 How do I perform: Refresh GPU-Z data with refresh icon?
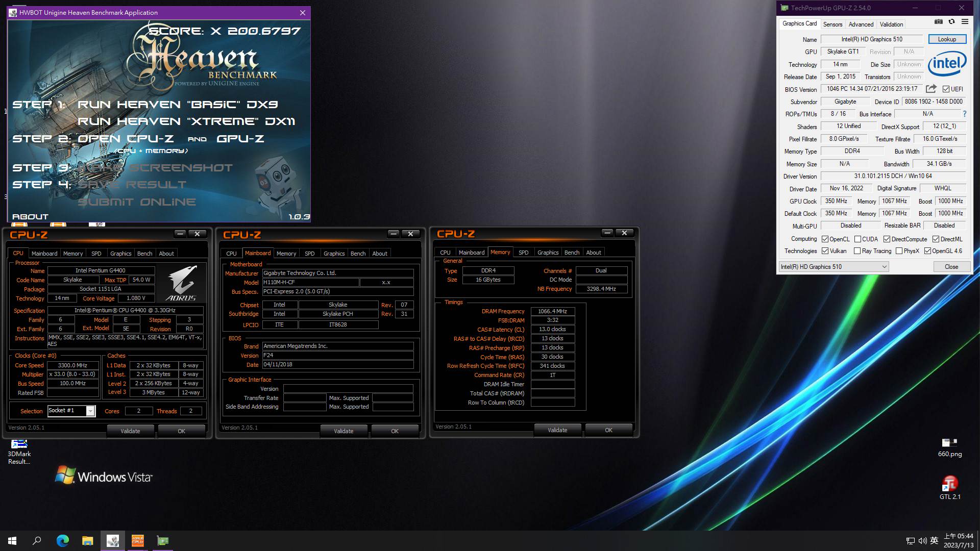951,22
